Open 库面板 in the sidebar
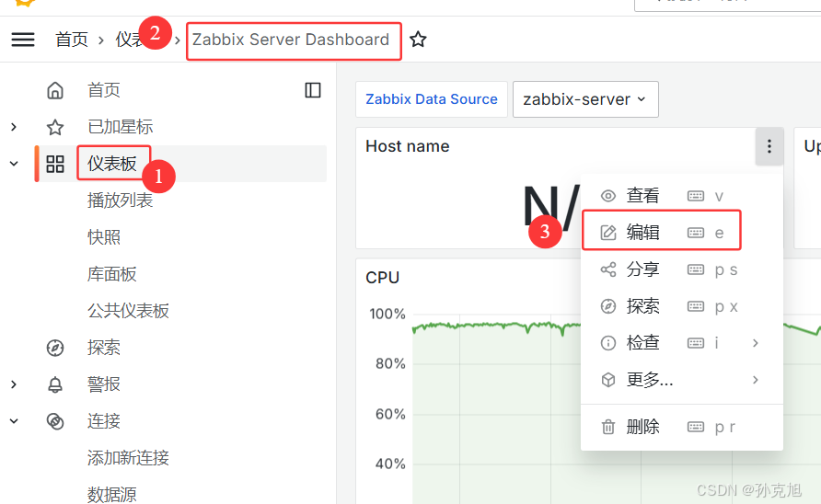This screenshot has height=504, width=821. pos(112,274)
